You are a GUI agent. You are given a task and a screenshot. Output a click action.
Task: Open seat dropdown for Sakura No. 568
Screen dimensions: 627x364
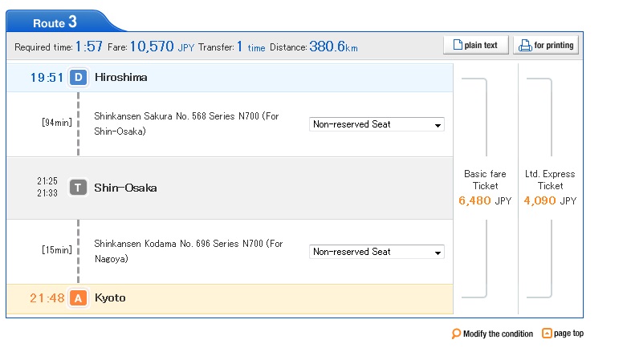(x=377, y=124)
